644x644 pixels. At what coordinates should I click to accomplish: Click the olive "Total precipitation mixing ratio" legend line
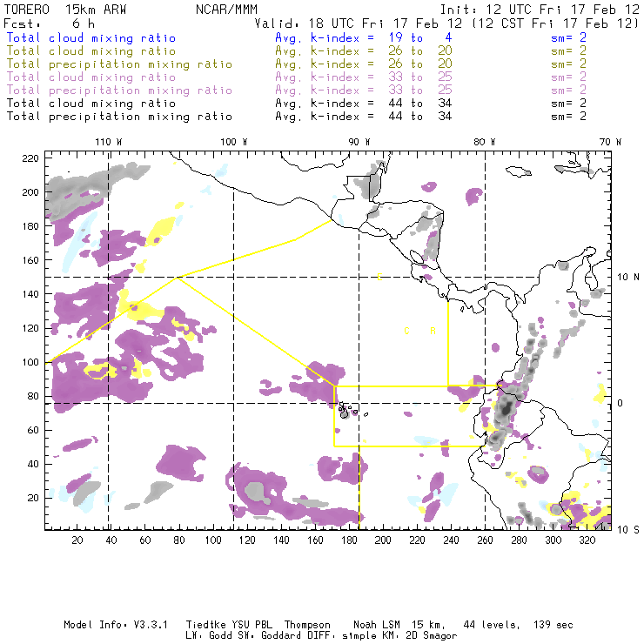click(x=119, y=64)
